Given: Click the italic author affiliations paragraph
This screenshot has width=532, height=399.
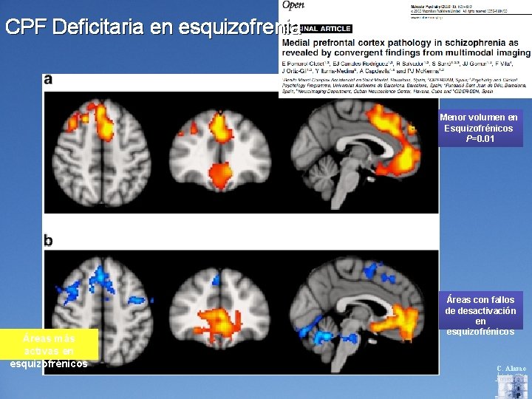Looking at the screenshot, I should (x=403, y=86).
